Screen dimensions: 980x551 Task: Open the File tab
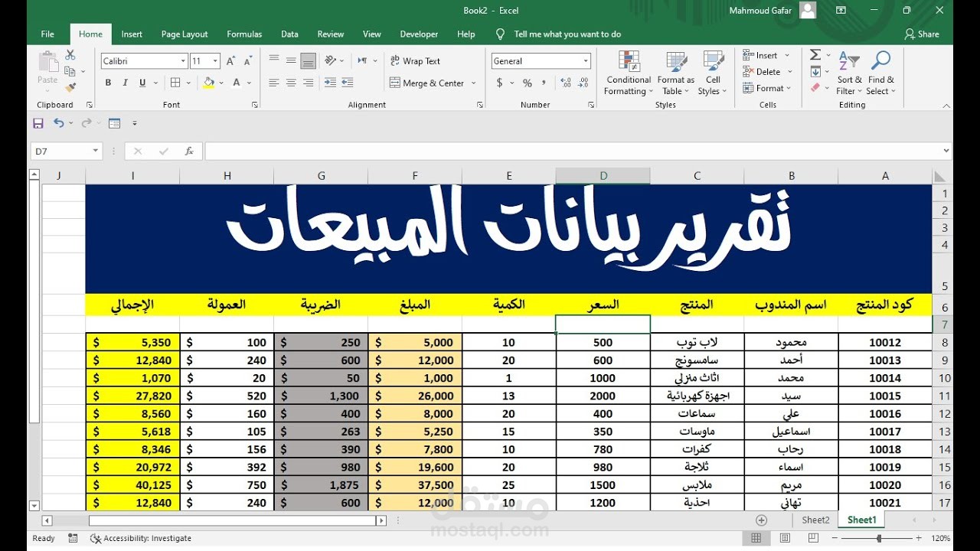[x=47, y=34]
